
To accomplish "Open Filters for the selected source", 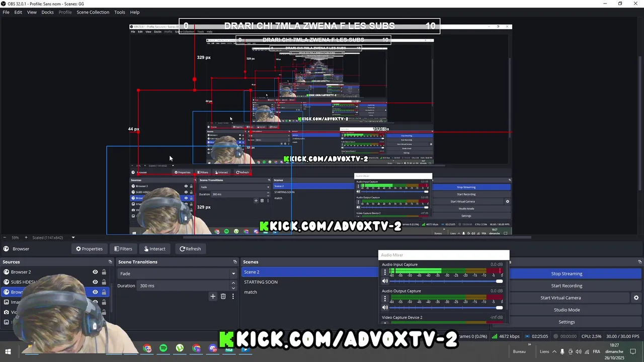I will [x=123, y=249].
